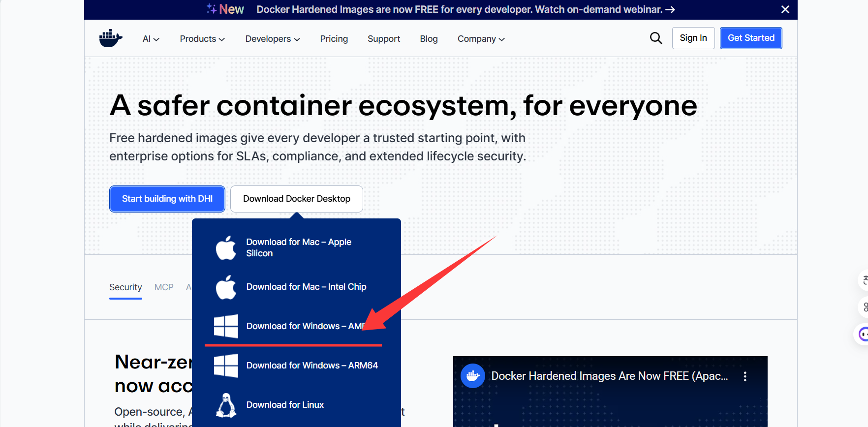Open the on-demand webinar banner link

pyautogui.click(x=465, y=9)
